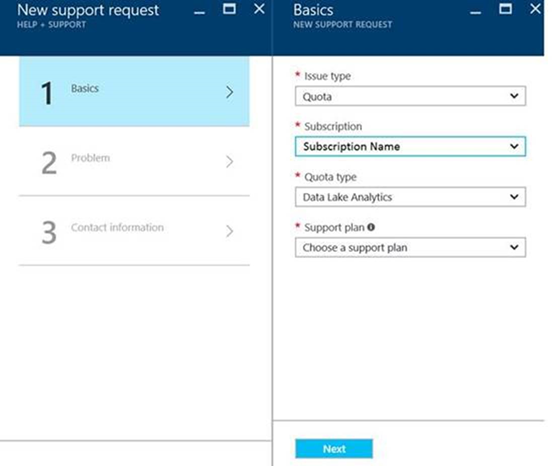The image size is (557, 466).
Task: Click the Support plan info icon
Action: [371, 227]
